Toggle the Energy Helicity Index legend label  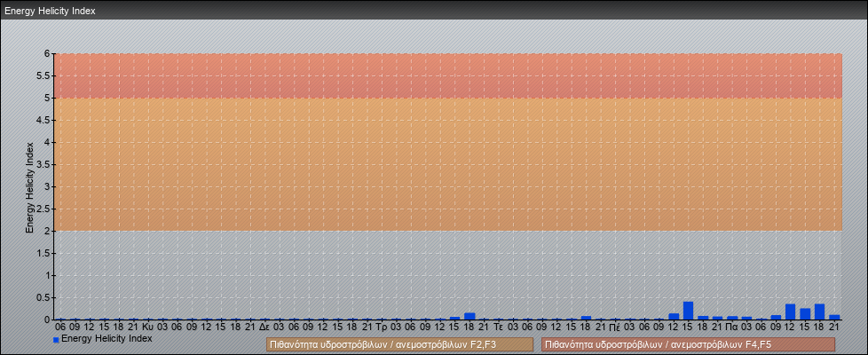(x=107, y=338)
